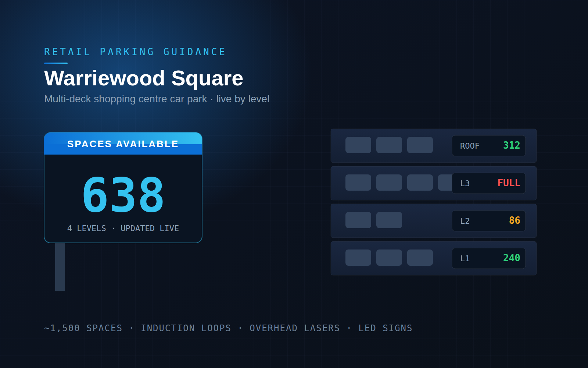Click the car park subtitle about live by level
Image resolution: width=588 pixels, height=368 pixels.
pyautogui.click(x=157, y=99)
